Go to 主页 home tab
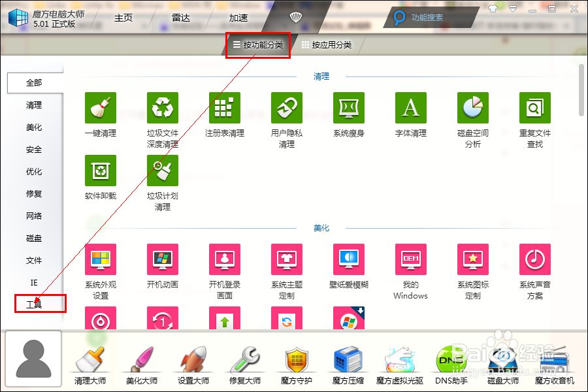Screen dimensions: 588x392 point(123,18)
